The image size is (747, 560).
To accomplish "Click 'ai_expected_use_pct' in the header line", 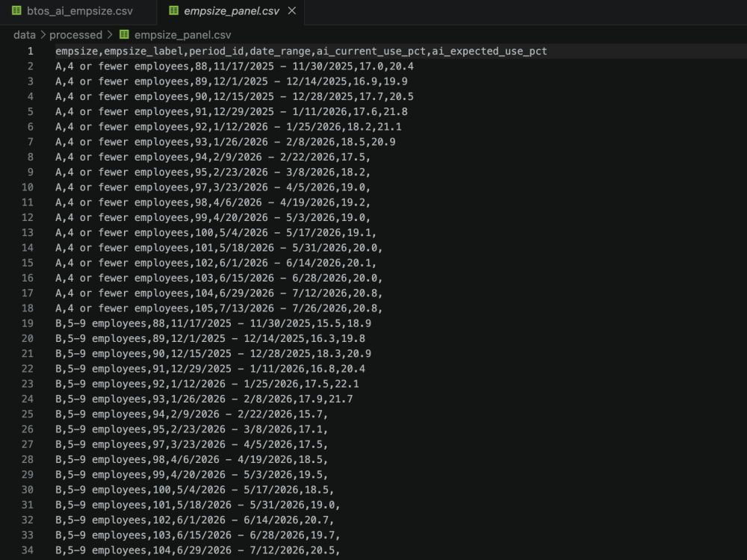I will pyautogui.click(x=489, y=51).
